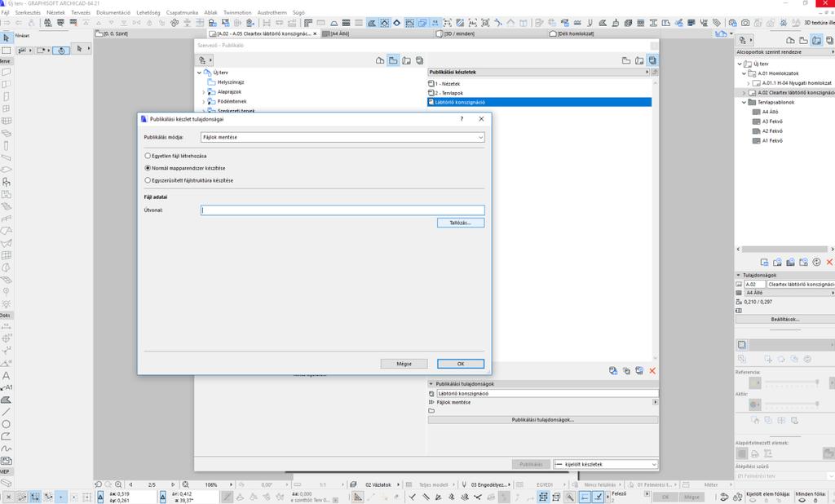Open View Map in the right Navigator
The height and width of the screenshot is (504, 835).
(803, 40)
